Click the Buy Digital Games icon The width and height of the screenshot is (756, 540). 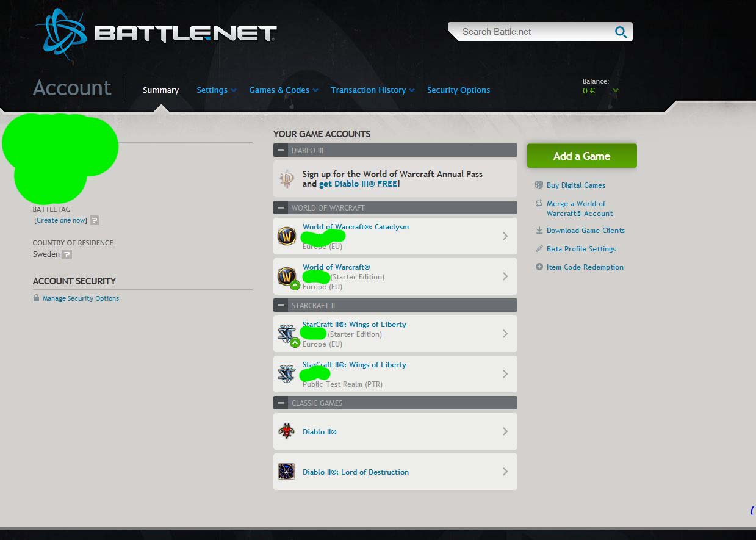point(539,185)
